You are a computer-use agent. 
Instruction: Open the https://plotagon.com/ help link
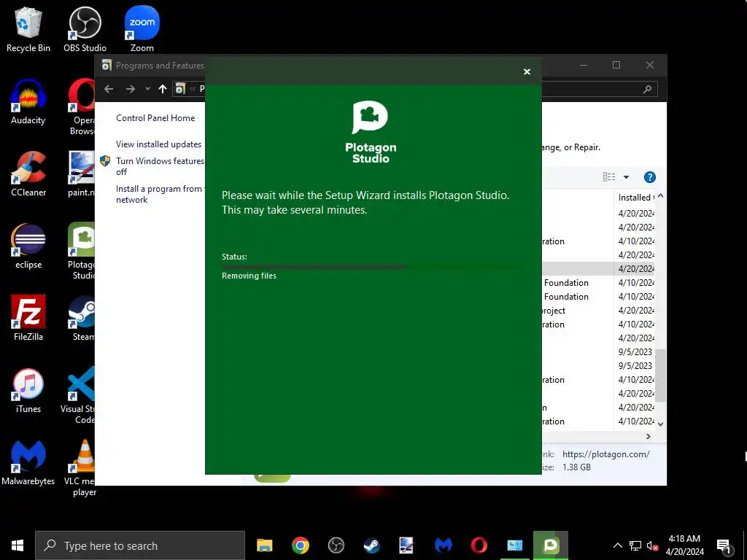tap(605, 454)
